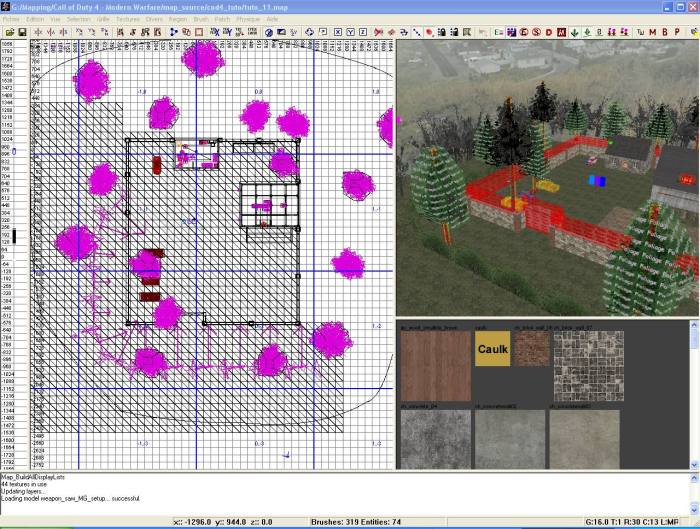The image size is (700, 529).
Task: Open the Brush menu
Action: pos(201,19)
